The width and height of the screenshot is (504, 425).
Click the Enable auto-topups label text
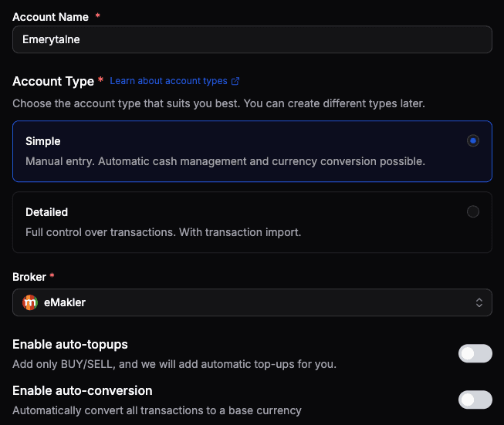coord(69,344)
